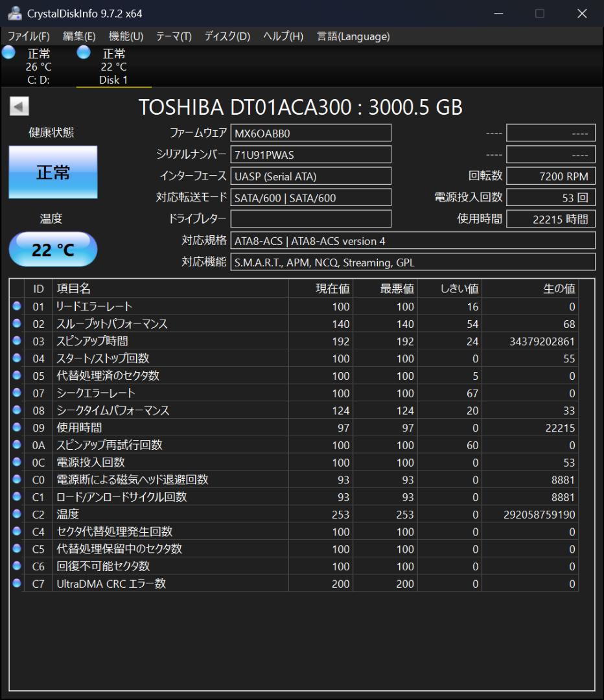Open the 機能 menu
604x700 pixels.
(x=124, y=36)
